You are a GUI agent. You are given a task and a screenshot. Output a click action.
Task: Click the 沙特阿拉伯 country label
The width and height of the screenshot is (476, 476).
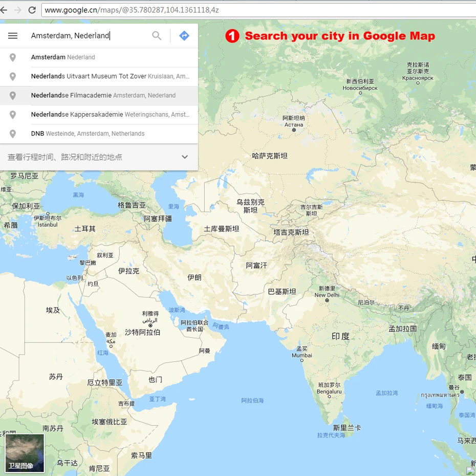pyautogui.click(x=142, y=332)
